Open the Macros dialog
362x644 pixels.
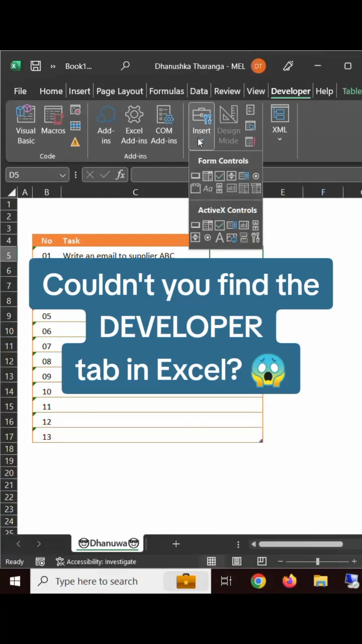(x=53, y=121)
